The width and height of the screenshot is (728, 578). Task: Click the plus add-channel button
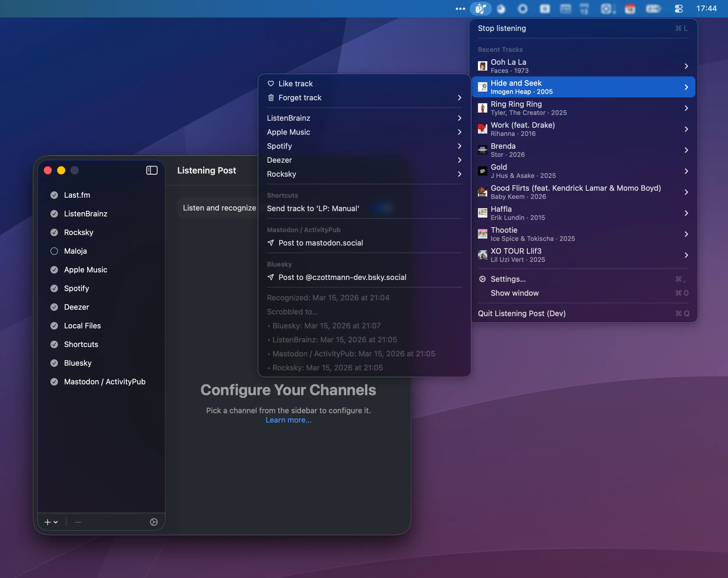tap(48, 522)
